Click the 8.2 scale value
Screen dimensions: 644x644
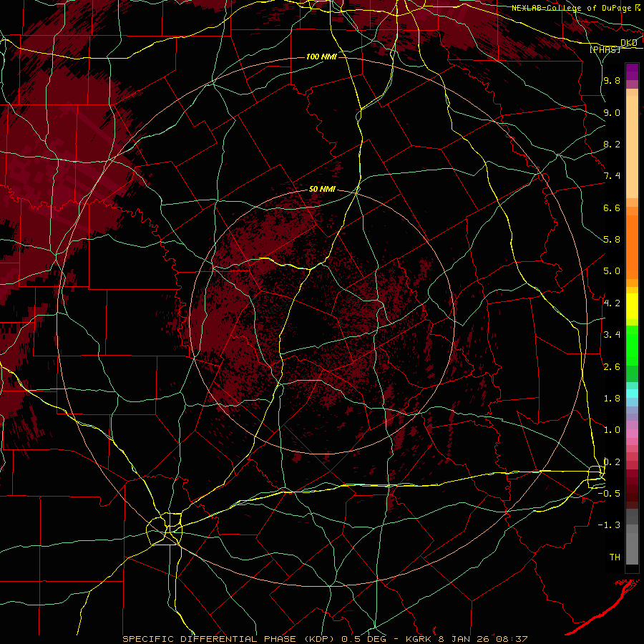pos(612,144)
